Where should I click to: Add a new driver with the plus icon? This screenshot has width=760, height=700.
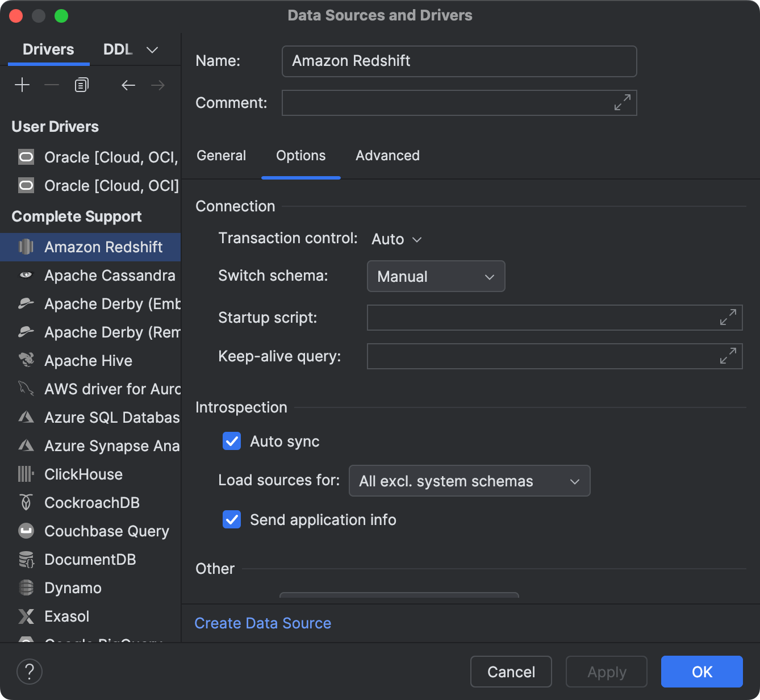pos(22,84)
